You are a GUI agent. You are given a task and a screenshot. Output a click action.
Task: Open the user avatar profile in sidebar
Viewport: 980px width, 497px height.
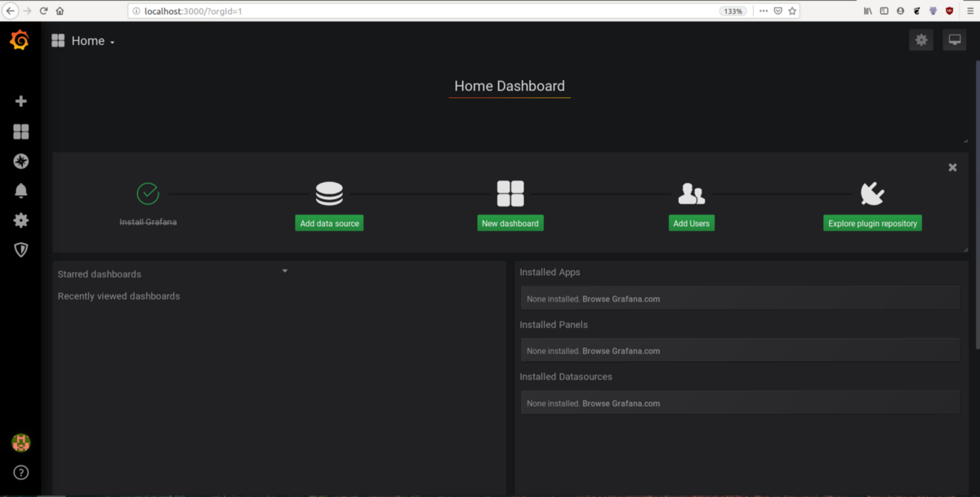[21, 443]
